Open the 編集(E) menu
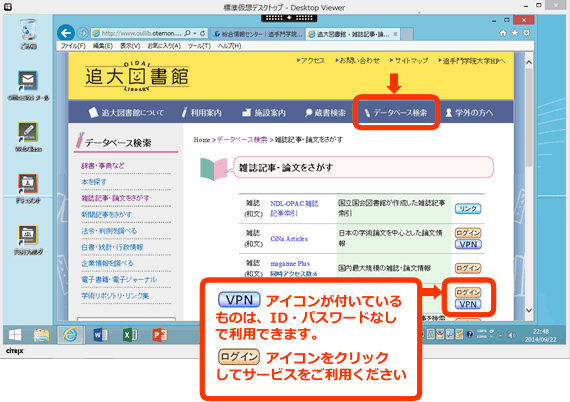The image size is (570, 402). tap(103, 46)
